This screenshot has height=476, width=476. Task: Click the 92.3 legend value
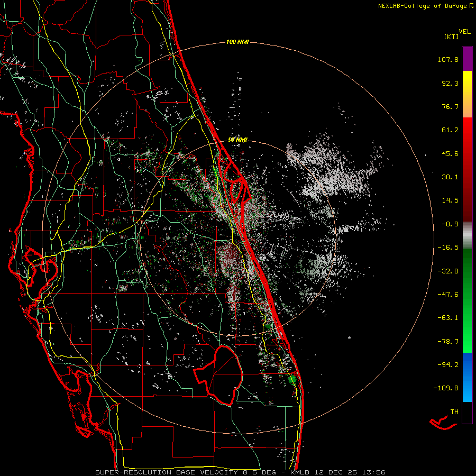coord(450,83)
